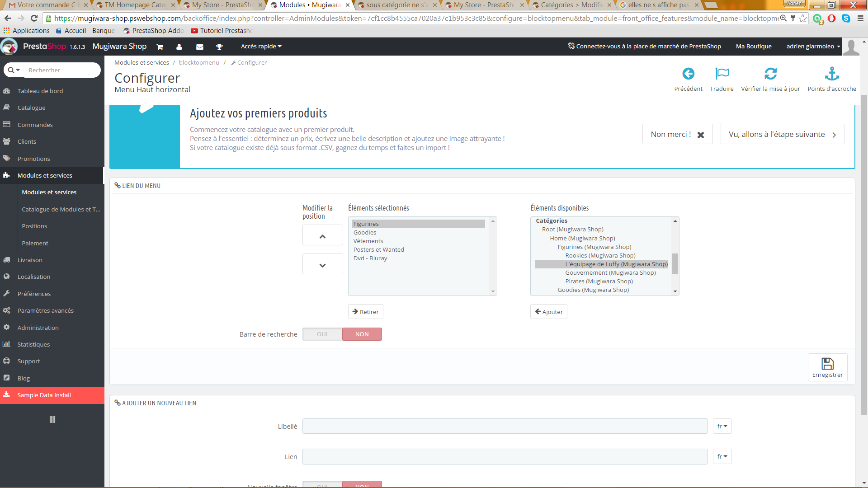Go back with Chrome's back arrow
The image size is (868, 488).
[x=8, y=19]
